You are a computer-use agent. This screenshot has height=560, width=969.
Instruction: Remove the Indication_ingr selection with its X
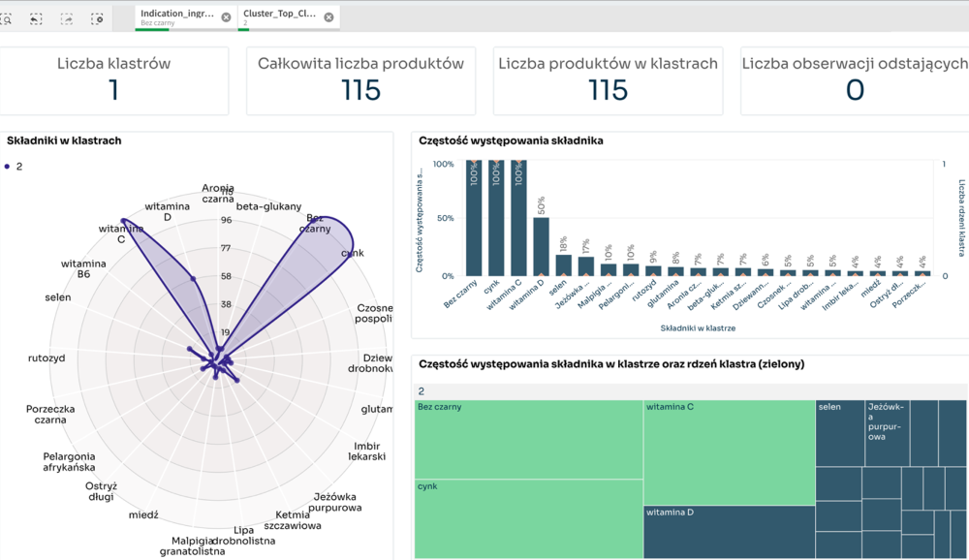[226, 17]
